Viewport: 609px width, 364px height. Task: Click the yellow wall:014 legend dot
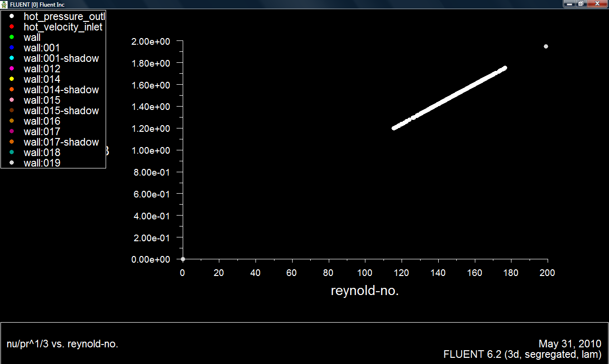[x=11, y=79]
